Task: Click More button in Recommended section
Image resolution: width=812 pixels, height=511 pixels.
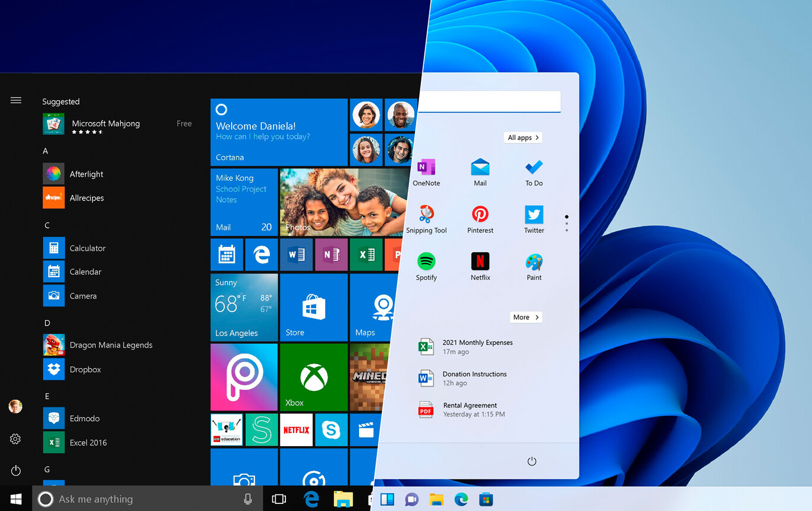Action: click(x=526, y=317)
